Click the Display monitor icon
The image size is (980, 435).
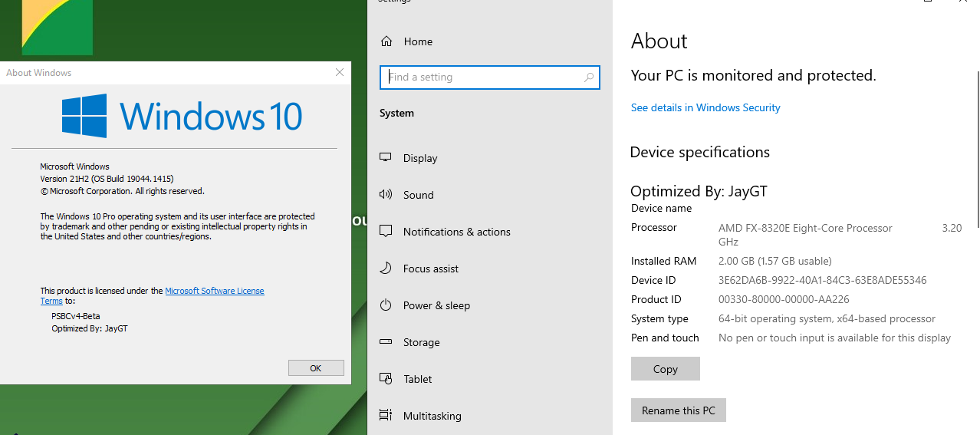point(386,158)
